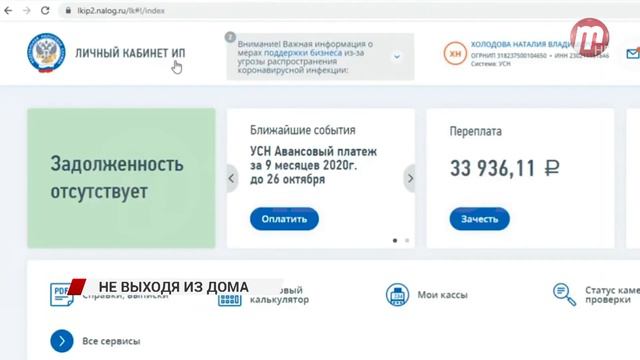Select the second carousel dot
This screenshot has height=360, width=640.
(407, 240)
